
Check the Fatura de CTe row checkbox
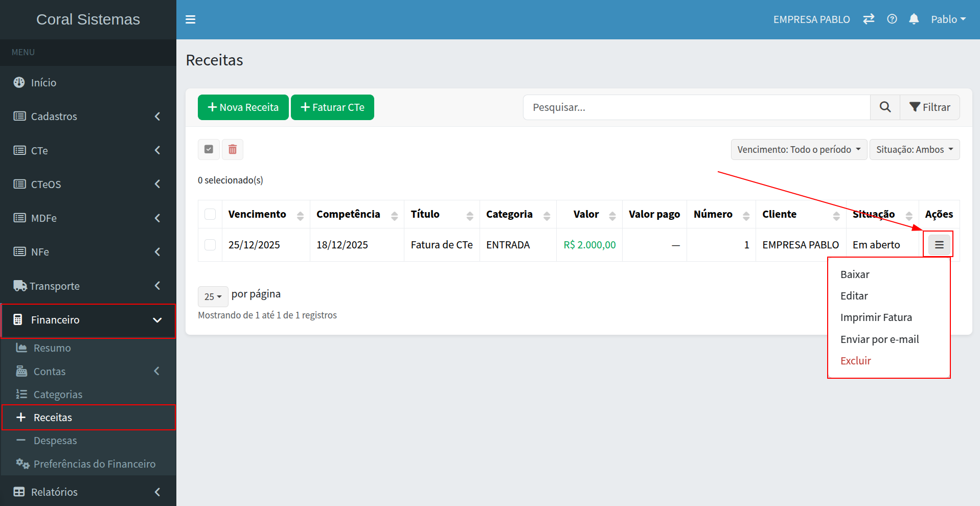click(x=210, y=245)
